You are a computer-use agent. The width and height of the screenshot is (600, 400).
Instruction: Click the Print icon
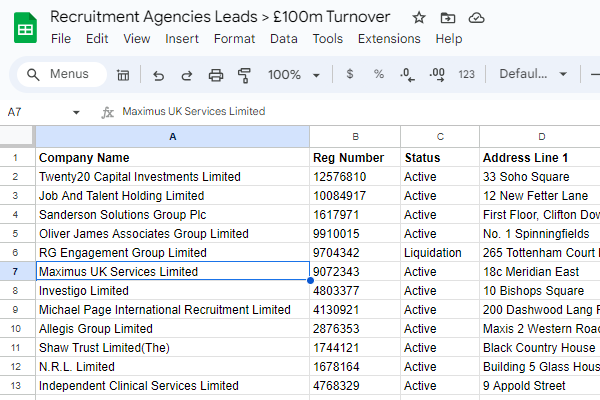pos(216,75)
